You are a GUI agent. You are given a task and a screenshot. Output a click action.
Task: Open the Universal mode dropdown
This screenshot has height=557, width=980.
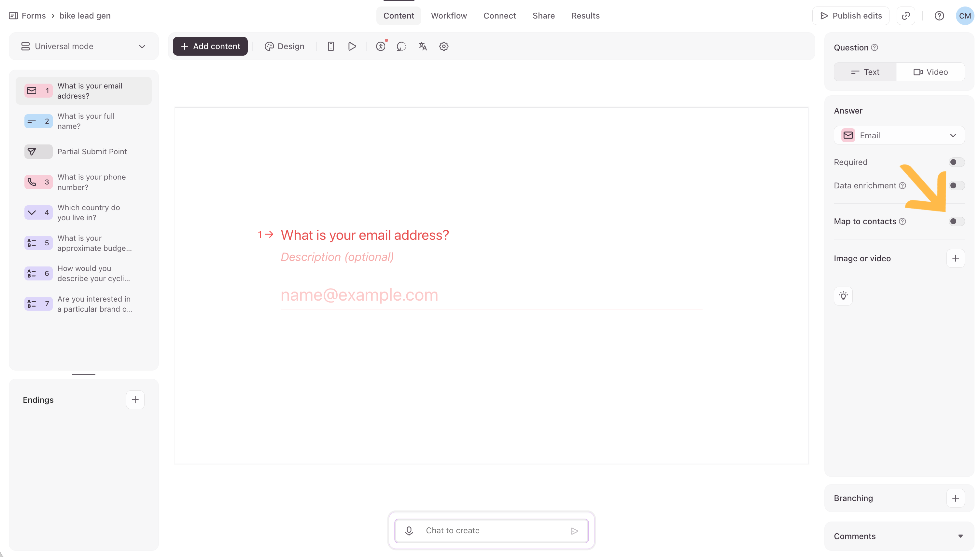pyautogui.click(x=83, y=46)
